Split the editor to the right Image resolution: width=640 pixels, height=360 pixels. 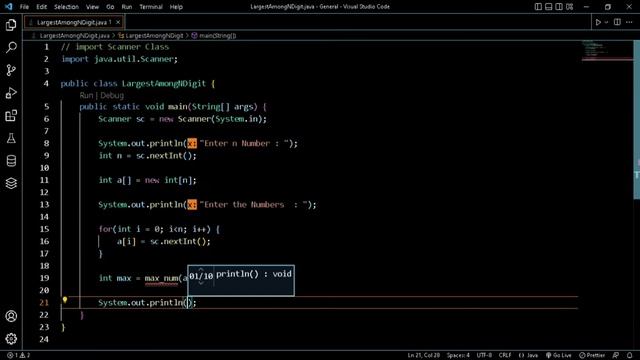pos(617,22)
